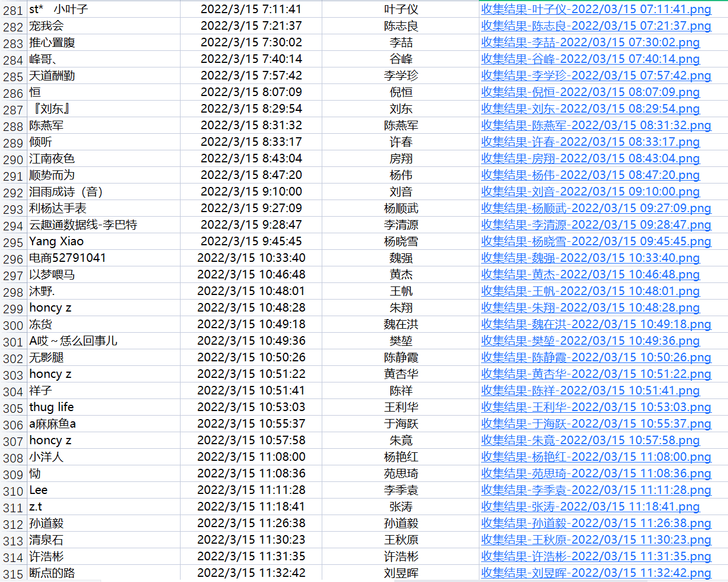Select row header 300
The image size is (728, 582).
point(13,325)
